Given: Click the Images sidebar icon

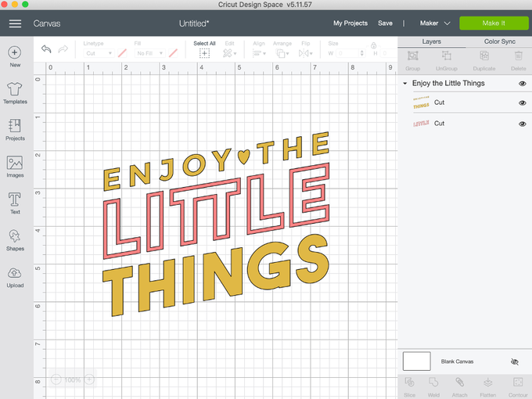Looking at the screenshot, I should pyautogui.click(x=15, y=166).
